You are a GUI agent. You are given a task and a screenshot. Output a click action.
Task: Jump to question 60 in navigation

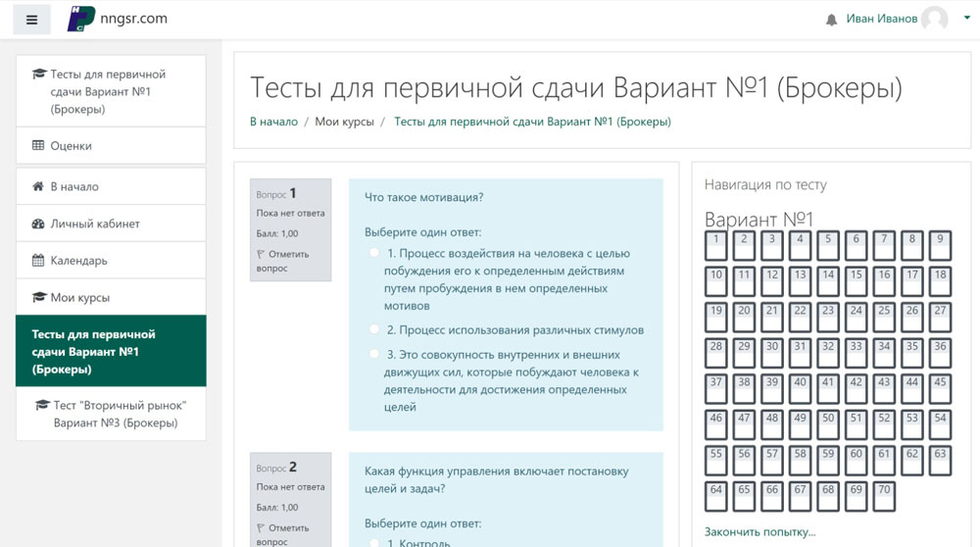(856, 461)
